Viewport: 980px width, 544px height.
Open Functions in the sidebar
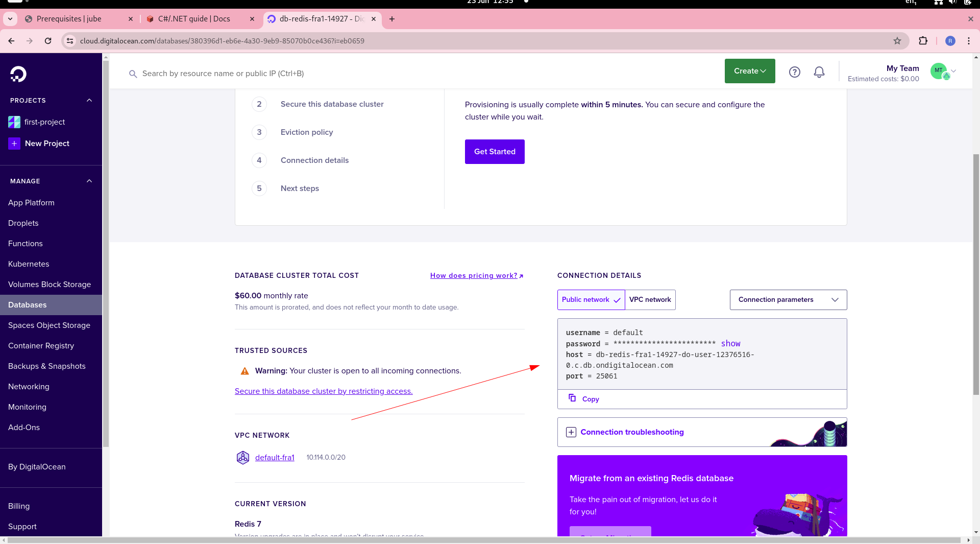point(51,244)
